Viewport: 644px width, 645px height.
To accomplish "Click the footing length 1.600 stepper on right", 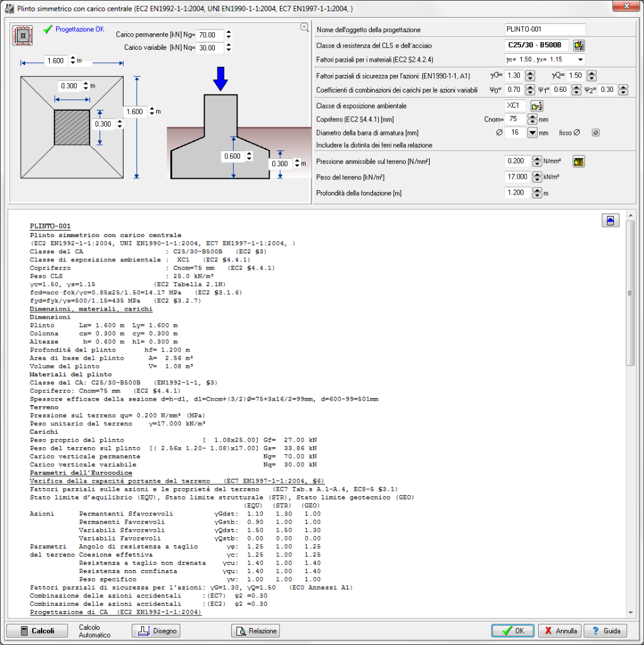I will click(x=152, y=111).
